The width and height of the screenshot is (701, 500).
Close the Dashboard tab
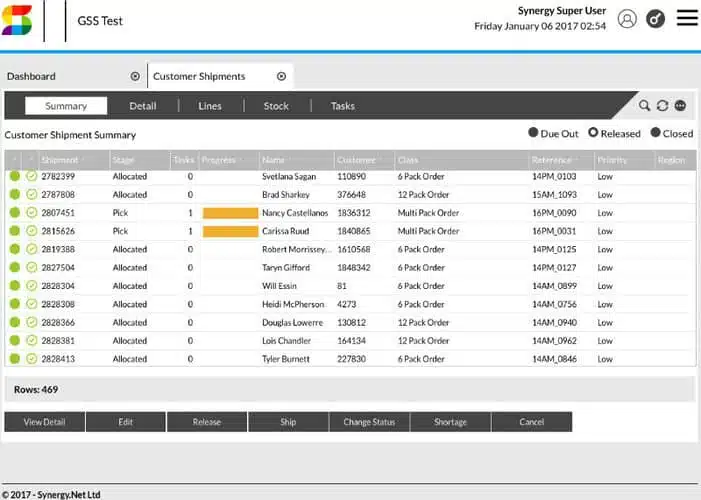click(x=135, y=76)
